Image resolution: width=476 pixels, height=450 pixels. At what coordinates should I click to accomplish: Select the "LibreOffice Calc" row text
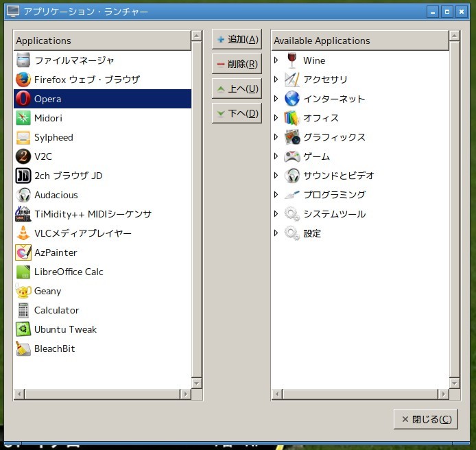69,272
